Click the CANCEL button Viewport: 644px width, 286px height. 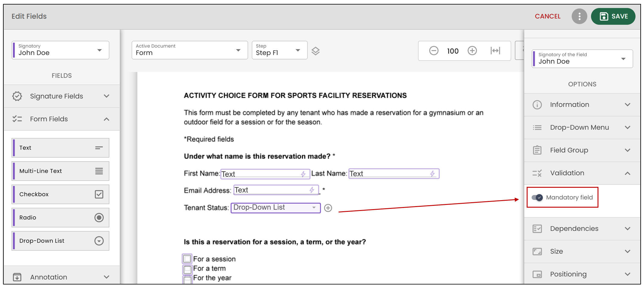[x=547, y=16]
